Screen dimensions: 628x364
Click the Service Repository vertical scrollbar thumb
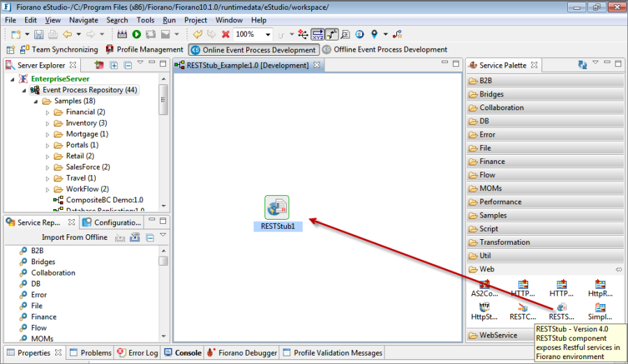(x=163, y=261)
